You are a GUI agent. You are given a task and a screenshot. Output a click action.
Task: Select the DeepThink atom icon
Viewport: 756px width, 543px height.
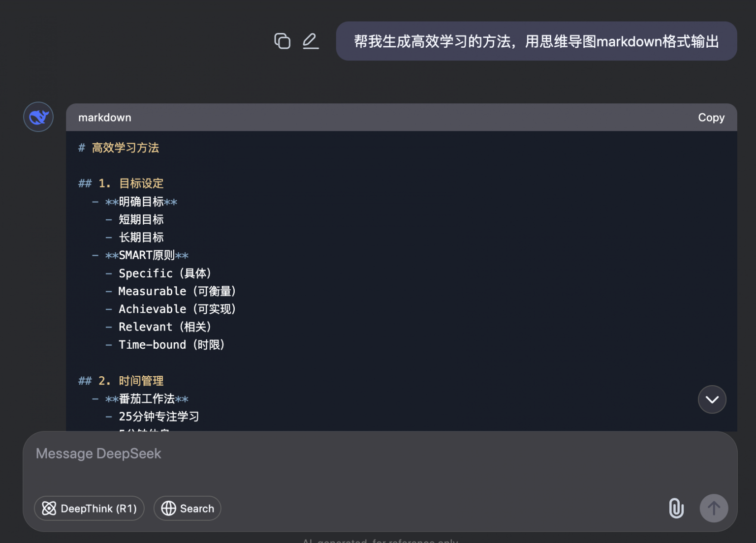tap(49, 508)
